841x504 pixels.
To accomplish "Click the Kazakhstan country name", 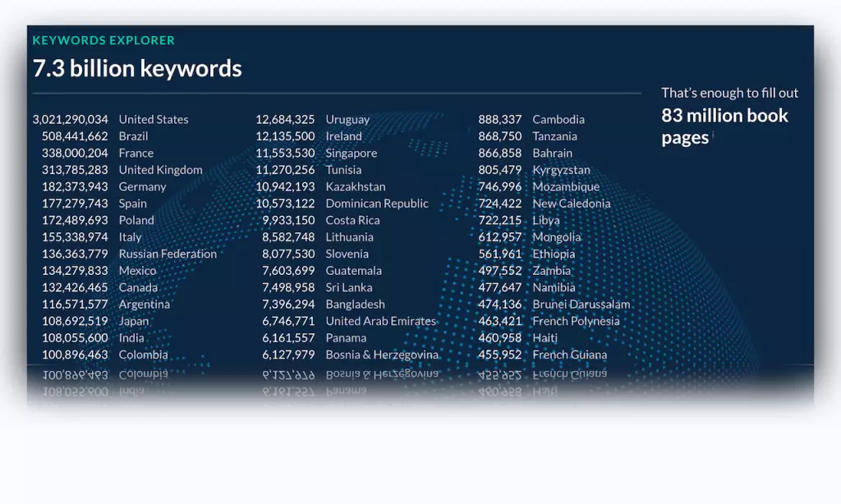I will (x=355, y=186).
